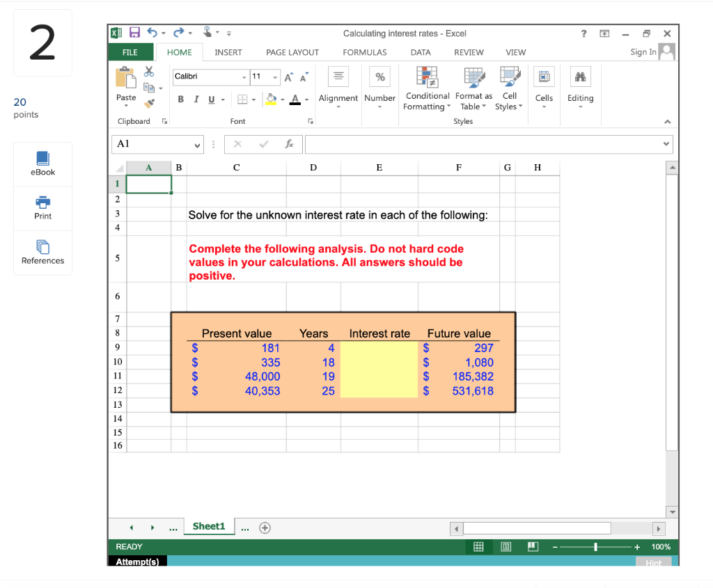713x588 pixels.
Task: Click the Format Painter brush icon
Action: pos(149,104)
